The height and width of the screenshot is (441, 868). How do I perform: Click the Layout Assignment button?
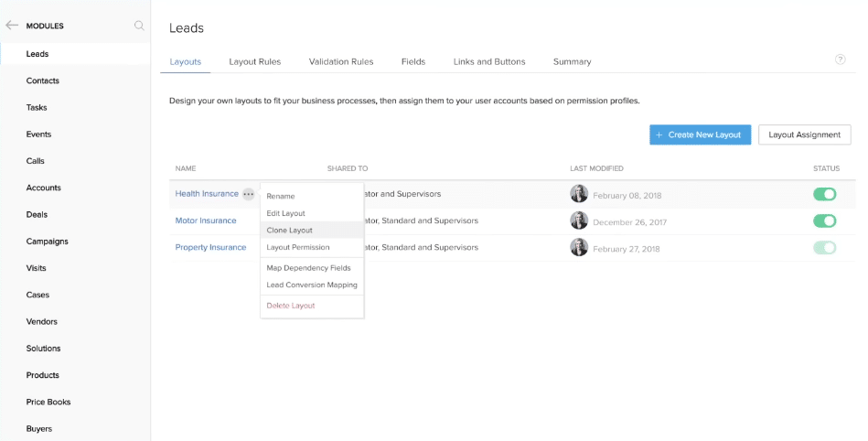point(804,134)
